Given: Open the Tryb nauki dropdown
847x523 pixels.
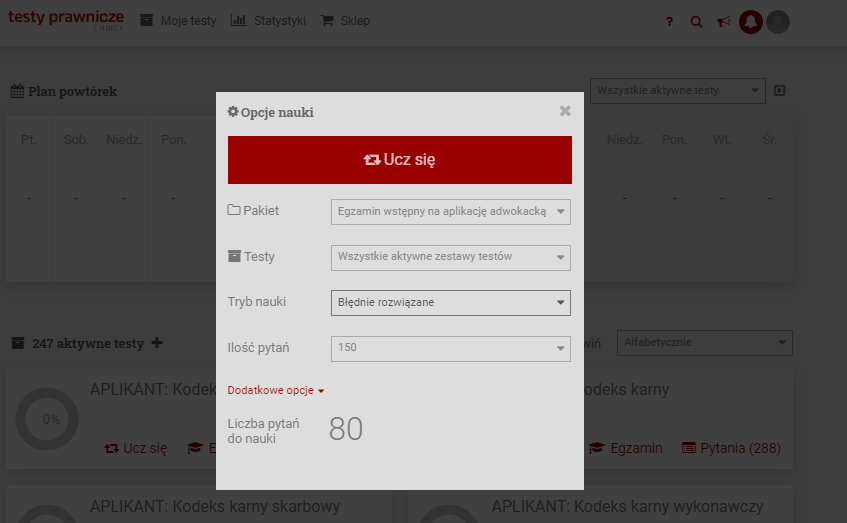Looking at the screenshot, I should click(x=451, y=303).
